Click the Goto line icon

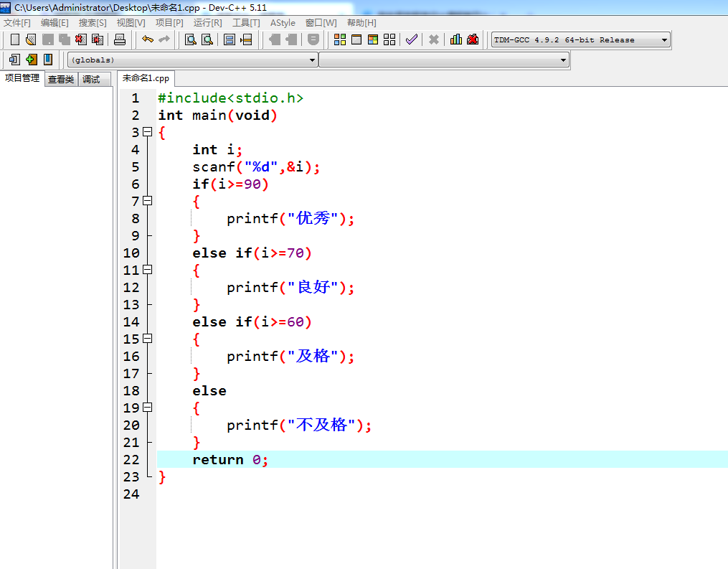246,39
